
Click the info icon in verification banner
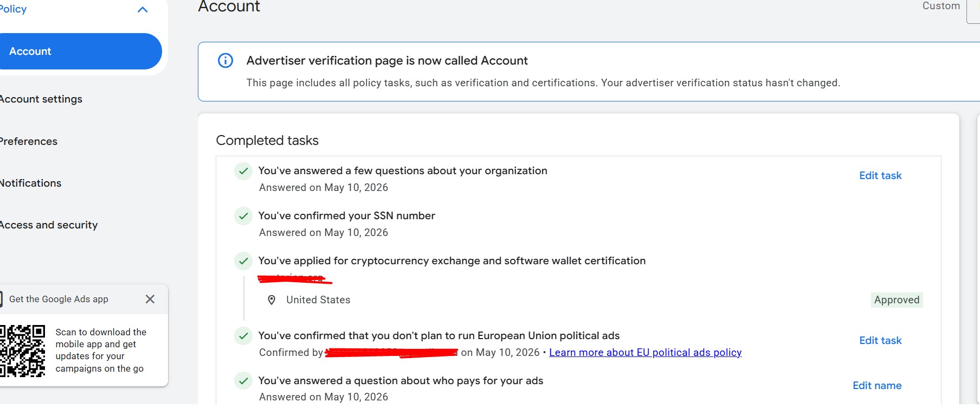[225, 60]
